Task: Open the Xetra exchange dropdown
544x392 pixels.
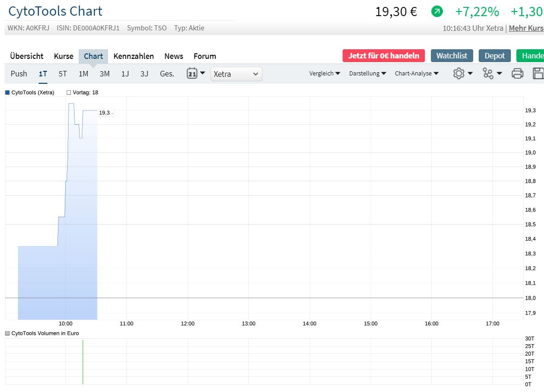Action: [x=236, y=74]
